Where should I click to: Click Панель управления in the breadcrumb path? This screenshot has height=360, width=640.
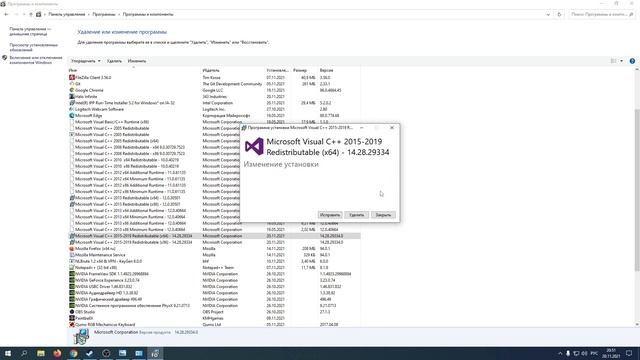[x=67, y=14]
